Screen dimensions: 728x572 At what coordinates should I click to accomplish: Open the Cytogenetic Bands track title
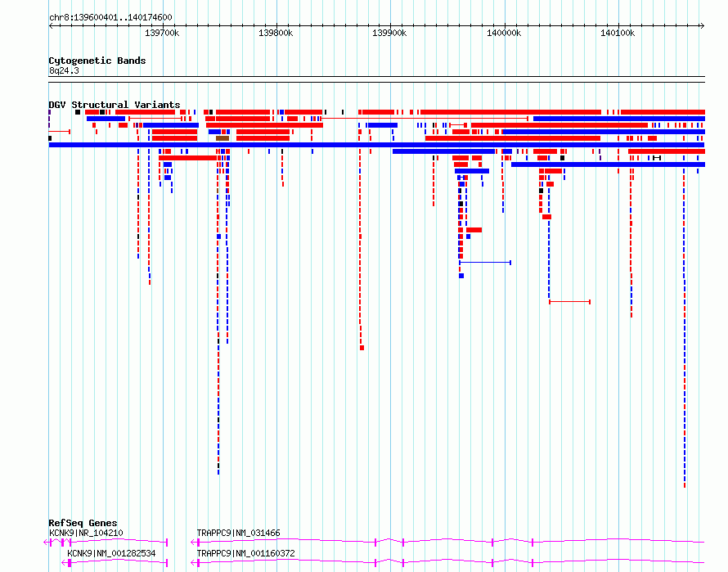[x=97, y=61]
